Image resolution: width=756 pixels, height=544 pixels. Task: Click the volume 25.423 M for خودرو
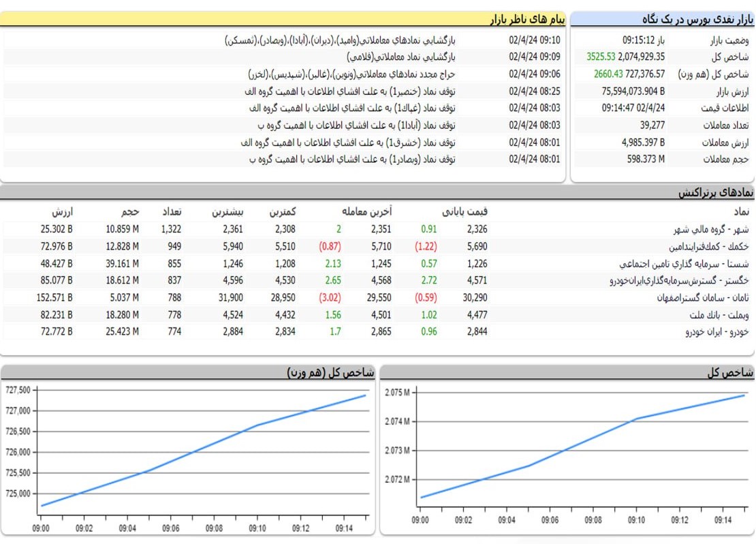click(123, 332)
